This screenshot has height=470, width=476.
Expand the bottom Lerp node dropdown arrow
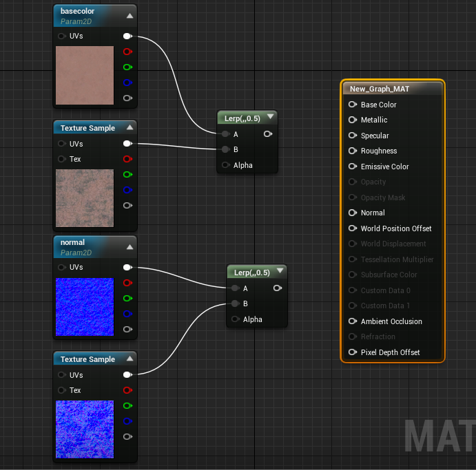click(x=280, y=271)
